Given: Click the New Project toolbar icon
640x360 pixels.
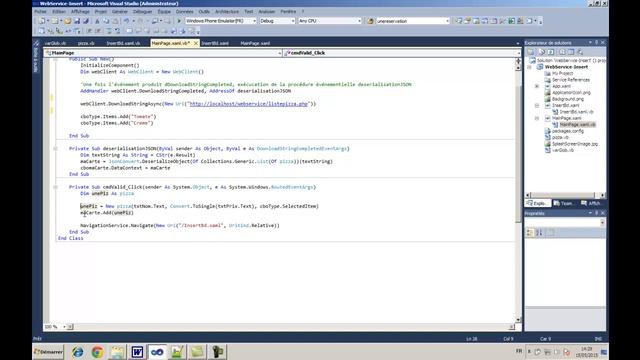Looking at the screenshot, I should [42, 21].
